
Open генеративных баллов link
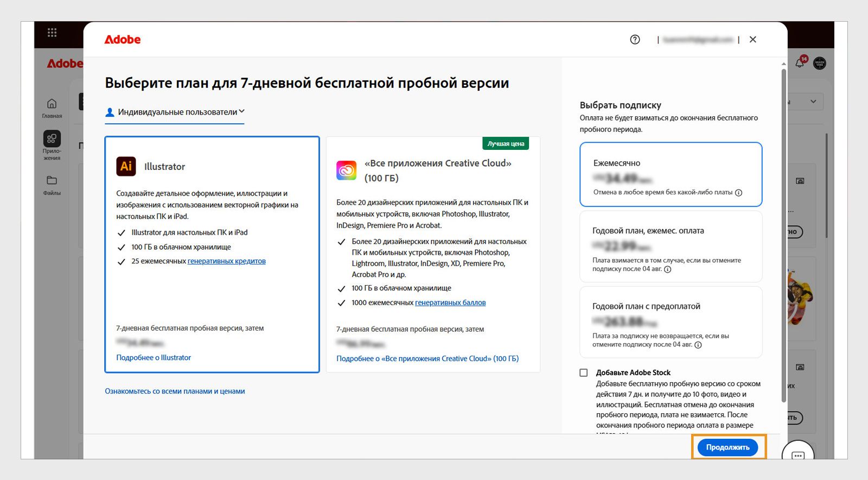coord(450,303)
